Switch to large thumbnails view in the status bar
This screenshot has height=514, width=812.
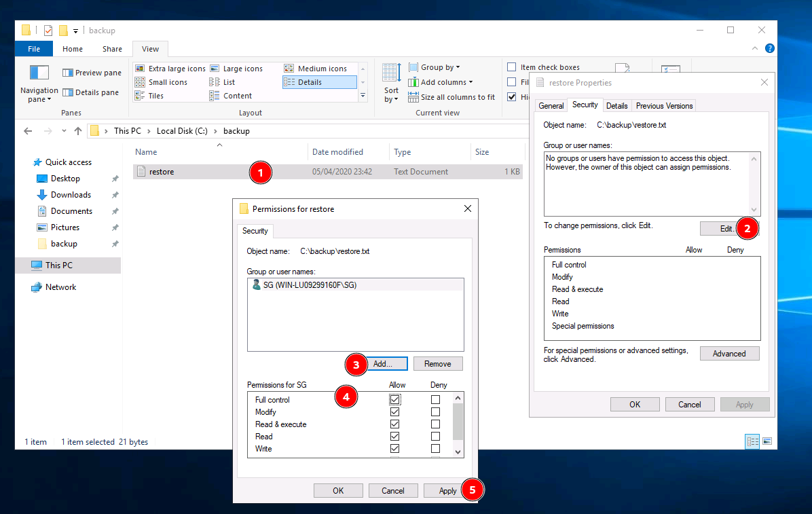[767, 441]
